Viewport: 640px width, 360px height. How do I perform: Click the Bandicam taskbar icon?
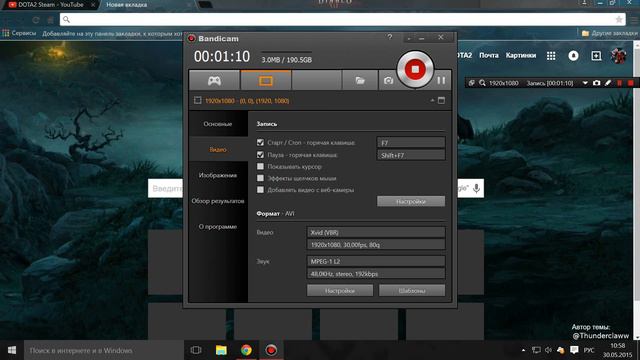271,350
